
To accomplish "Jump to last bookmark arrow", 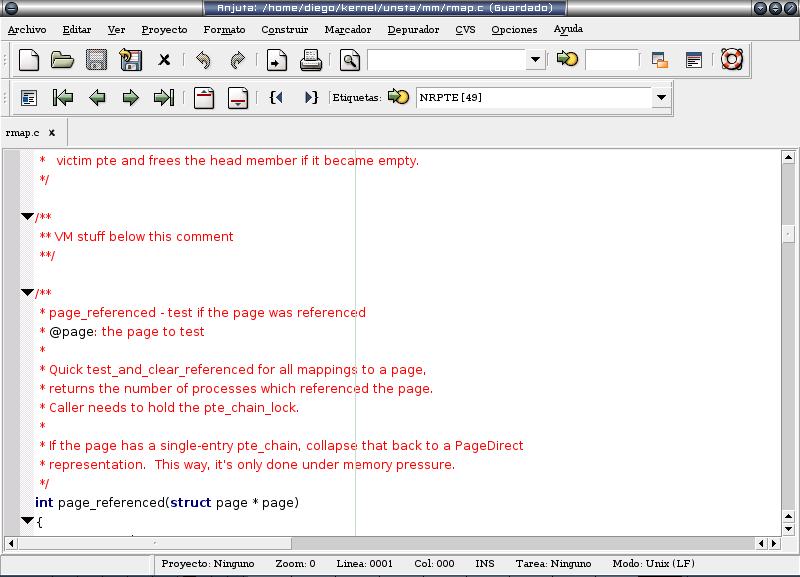I will point(164,97).
